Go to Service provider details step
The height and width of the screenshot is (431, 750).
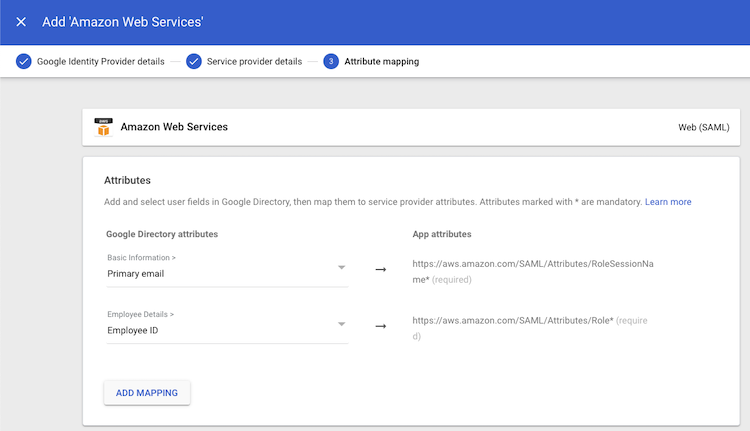pos(254,61)
